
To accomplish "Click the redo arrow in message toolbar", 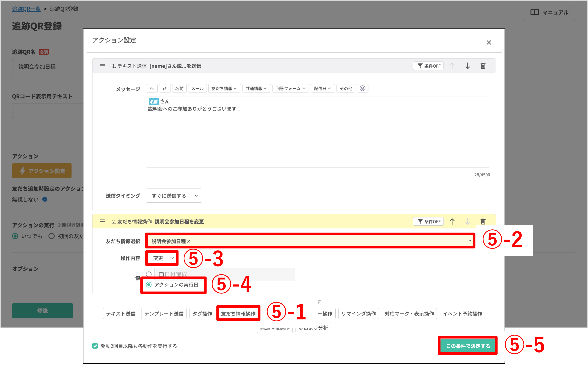I will pos(165,88).
